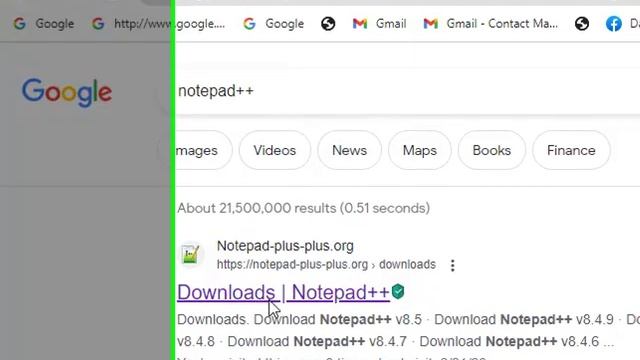Open the three-dot menu beside the result URL
Image resolution: width=640 pixels, height=360 pixels.
452,265
